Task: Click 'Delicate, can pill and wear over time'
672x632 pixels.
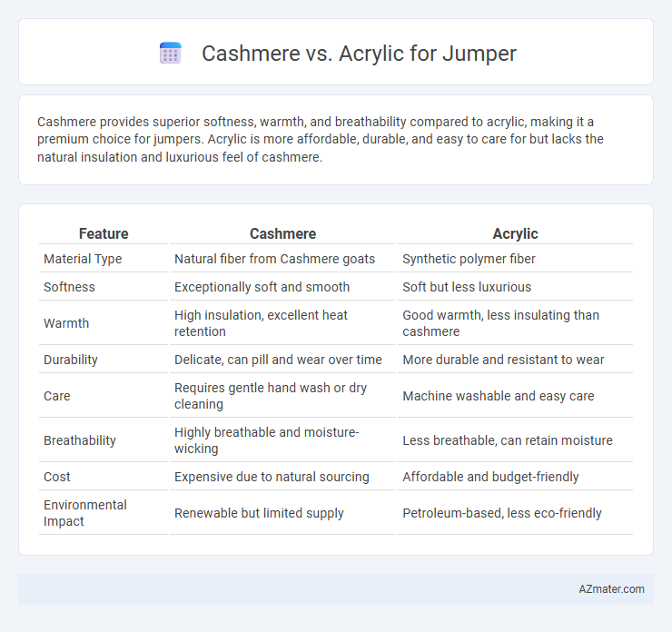Action: pos(278,360)
